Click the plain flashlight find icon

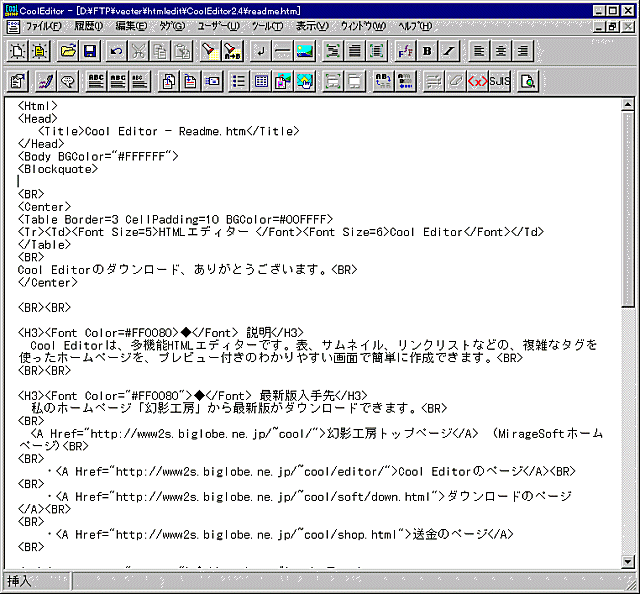click(210, 51)
